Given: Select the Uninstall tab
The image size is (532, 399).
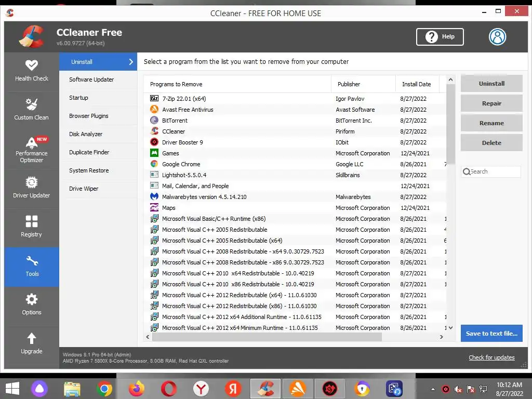Looking at the screenshot, I should [98, 62].
